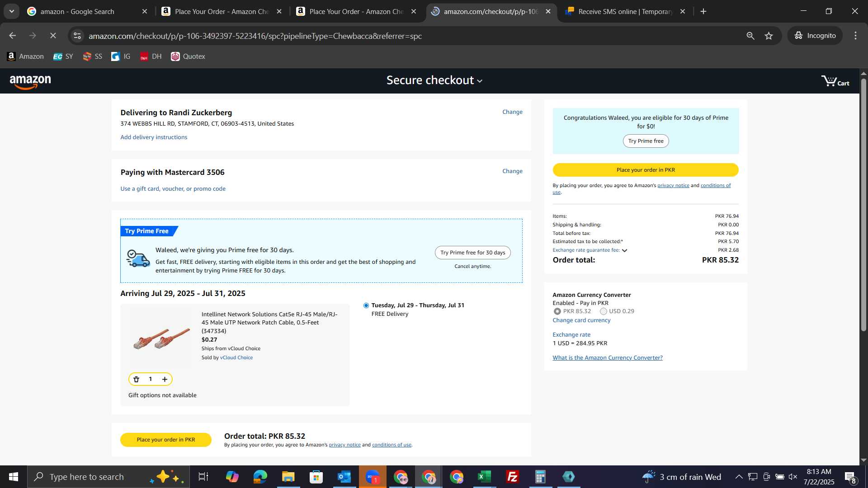Open FileZilla from taskbar
Image resolution: width=868 pixels, height=488 pixels.
512,477
